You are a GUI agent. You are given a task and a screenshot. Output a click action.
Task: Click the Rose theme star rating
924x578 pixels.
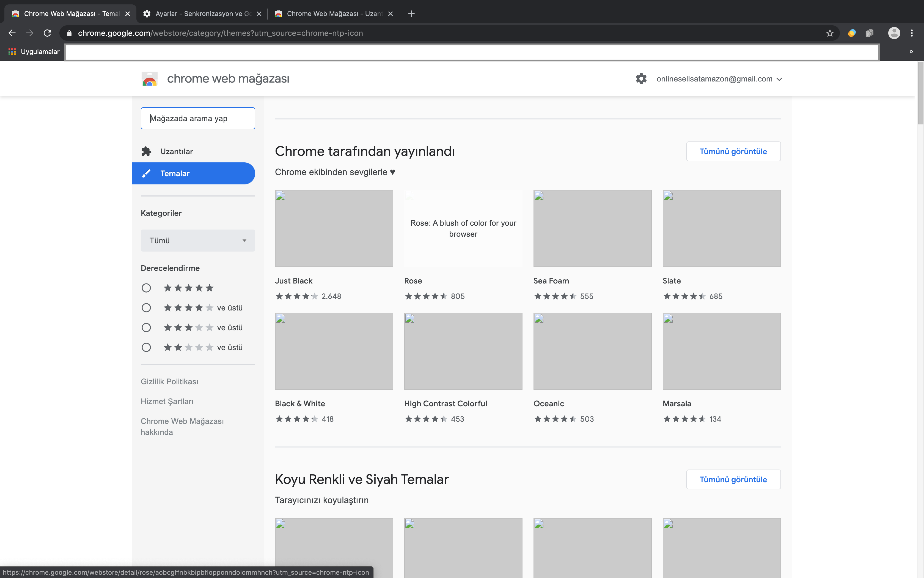tap(426, 296)
